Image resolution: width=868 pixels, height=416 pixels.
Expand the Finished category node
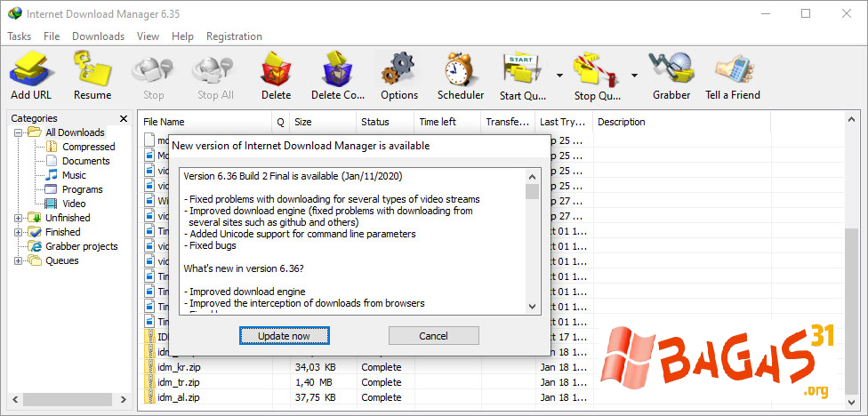19,232
